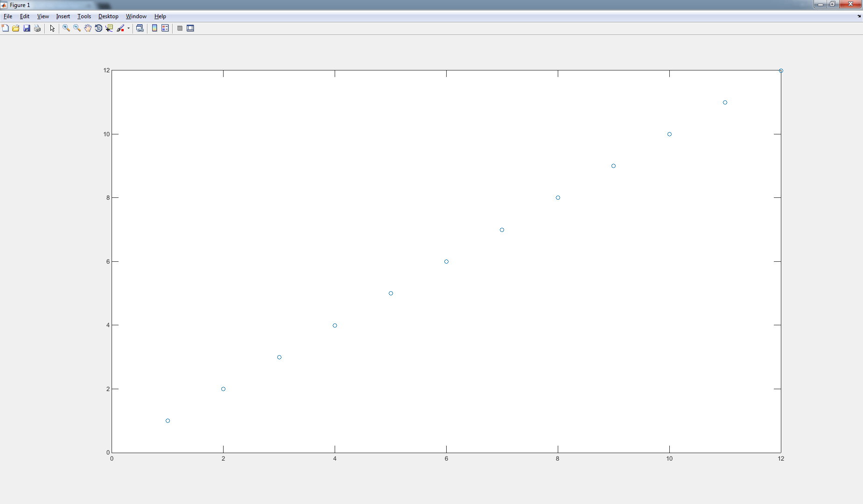Dock the figure using top-right arrow
This screenshot has height=504, width=863.
(x=859, y=16)
